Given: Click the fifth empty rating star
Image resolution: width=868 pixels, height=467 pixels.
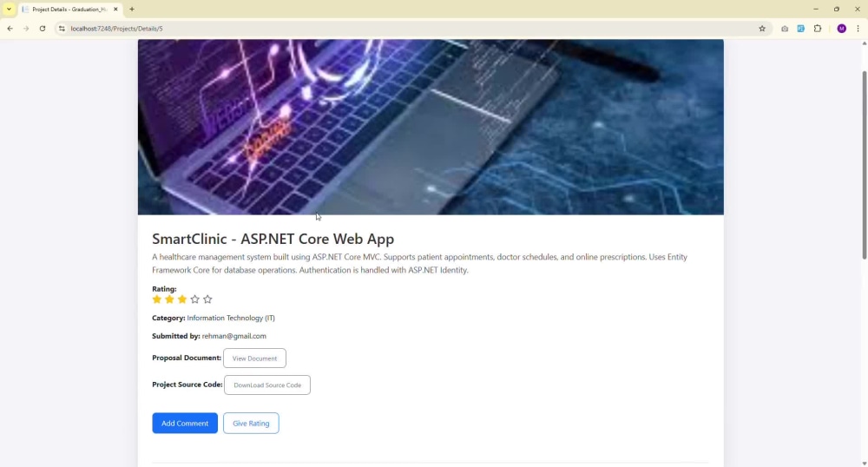Looking at the screenshot, I should pyautogui.click(x=207, y=299).
